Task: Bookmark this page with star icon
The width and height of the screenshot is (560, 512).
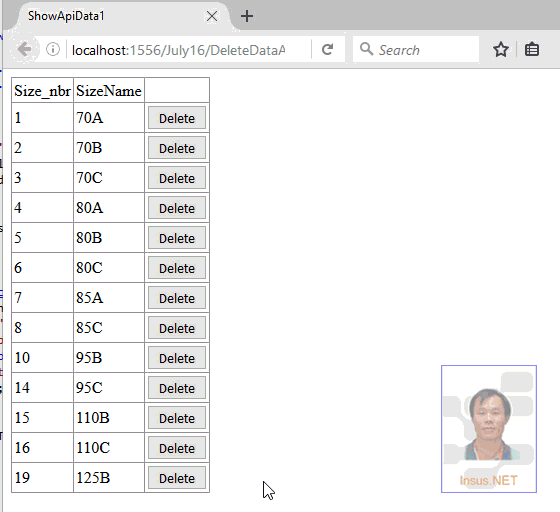Action: coord(501,49)
